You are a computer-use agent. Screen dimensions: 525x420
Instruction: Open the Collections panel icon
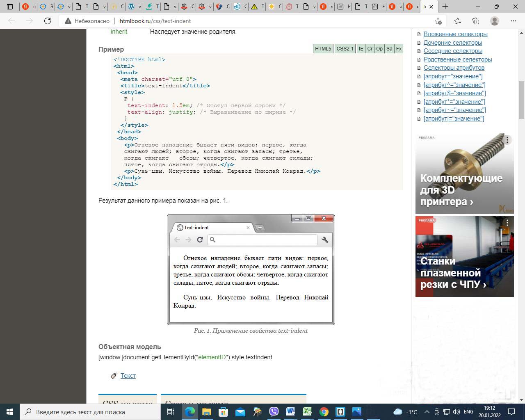click(476, 21)
